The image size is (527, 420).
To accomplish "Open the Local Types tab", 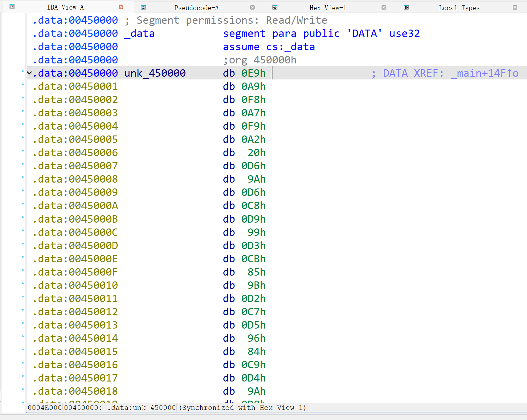I will [x=459, y=8].
